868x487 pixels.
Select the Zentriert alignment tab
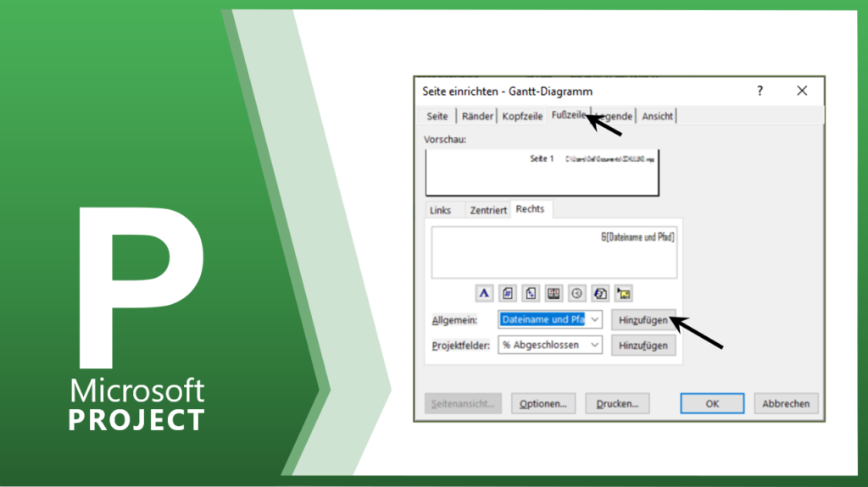point(487,210)
